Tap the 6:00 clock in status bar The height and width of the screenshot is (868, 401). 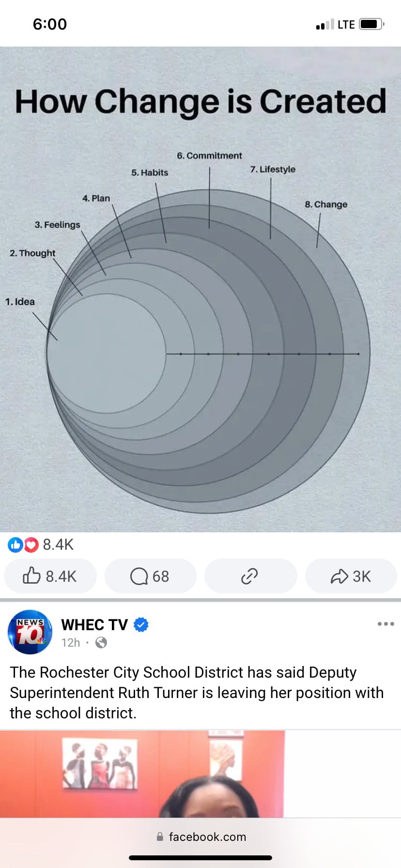pyautogui.click(x=50, y=24)
